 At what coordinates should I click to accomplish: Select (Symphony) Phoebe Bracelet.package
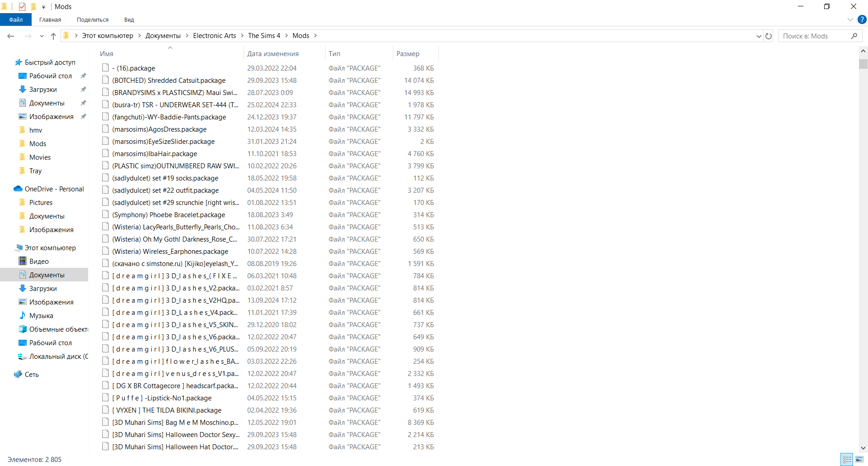click(168, 214)
